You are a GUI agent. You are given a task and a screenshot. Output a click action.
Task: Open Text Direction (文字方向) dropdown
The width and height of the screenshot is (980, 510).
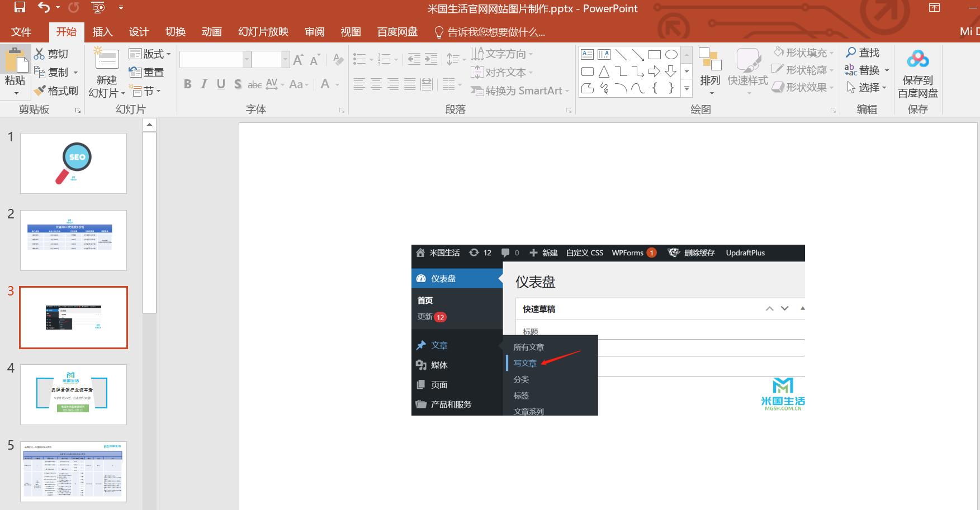(502, 54)
